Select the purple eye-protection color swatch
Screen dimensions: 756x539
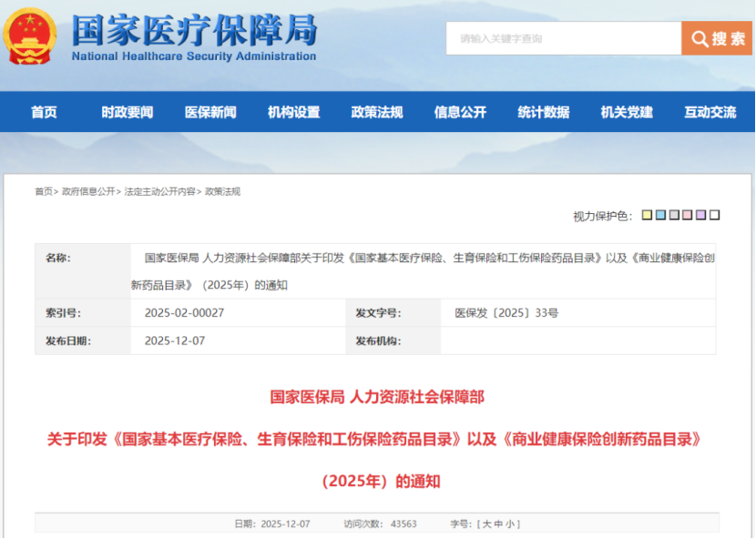(700, 215)
